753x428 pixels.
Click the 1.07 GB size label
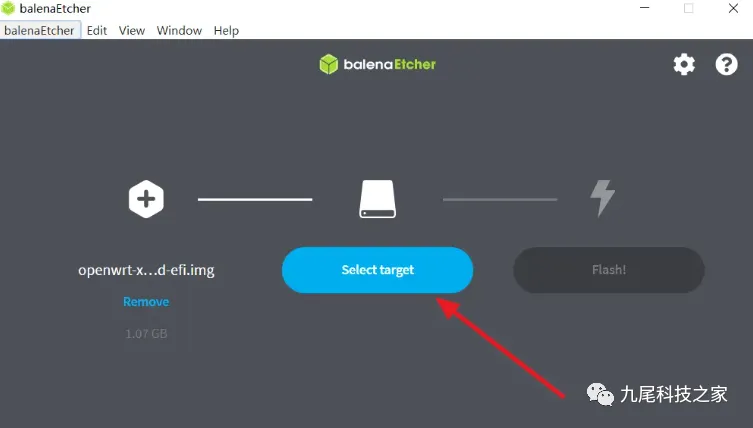(146, 333)
